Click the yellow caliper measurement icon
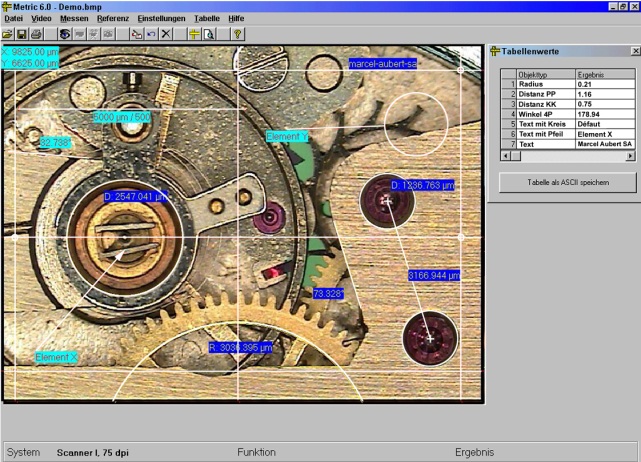This screenshot has width=641, height=462. 194,33
